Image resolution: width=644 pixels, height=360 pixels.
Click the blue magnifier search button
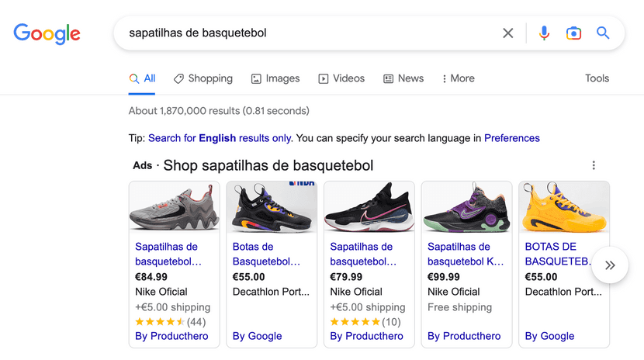(603, 33)
